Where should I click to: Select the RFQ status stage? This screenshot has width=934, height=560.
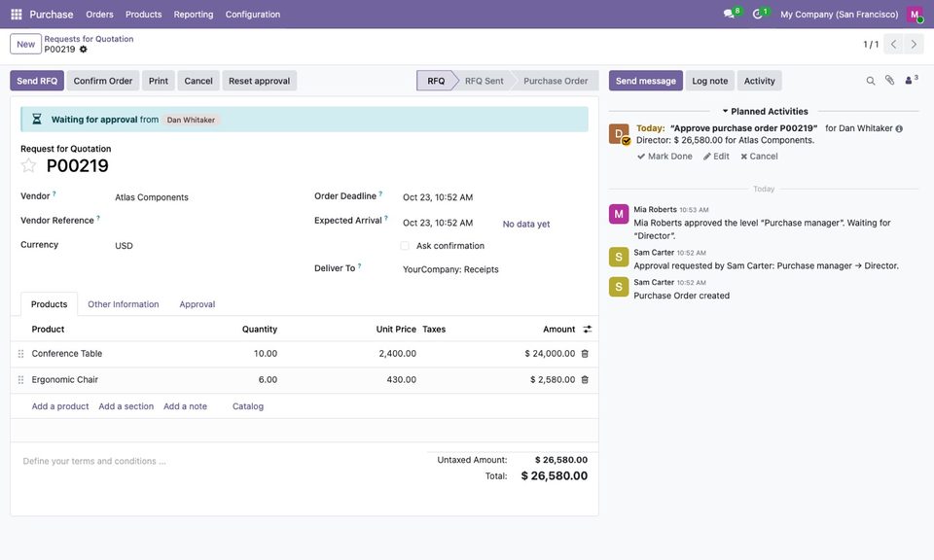[x=436, y=81]
